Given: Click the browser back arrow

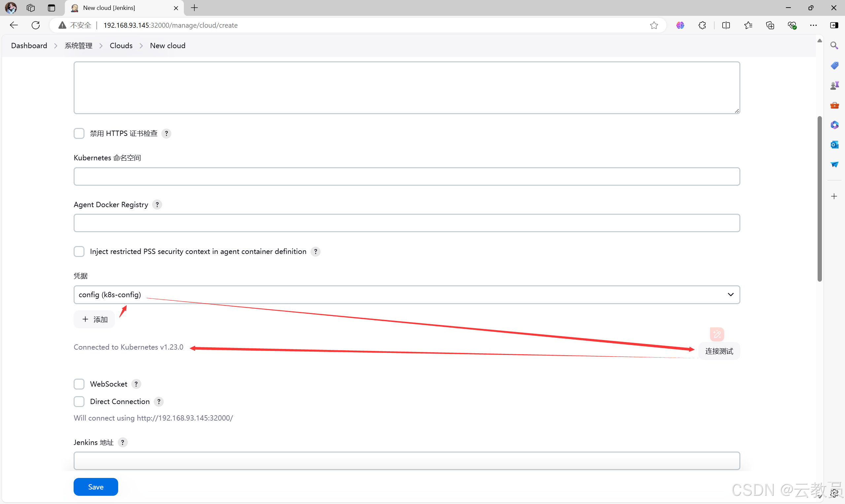Looking at the screenshot, I should coord(14,25).
